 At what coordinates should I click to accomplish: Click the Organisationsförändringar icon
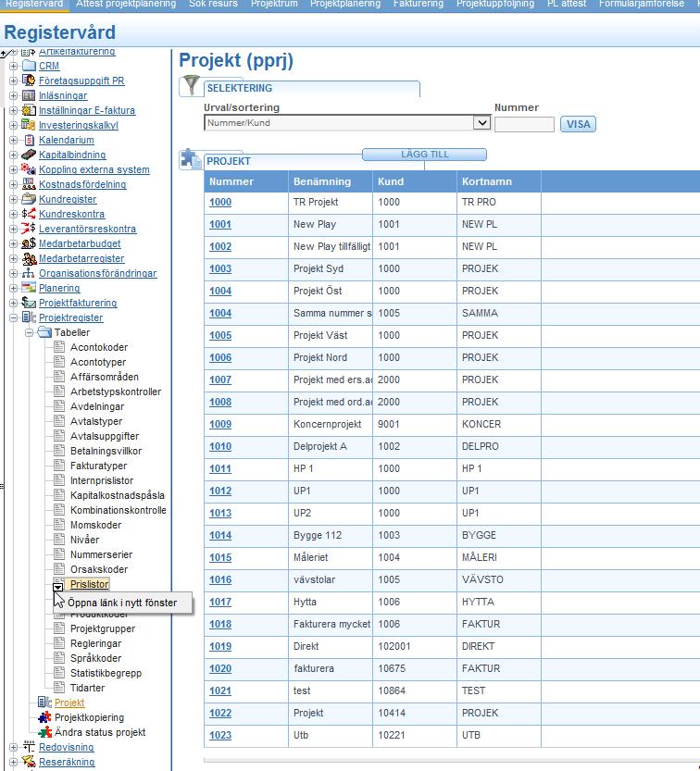point(29,272)
